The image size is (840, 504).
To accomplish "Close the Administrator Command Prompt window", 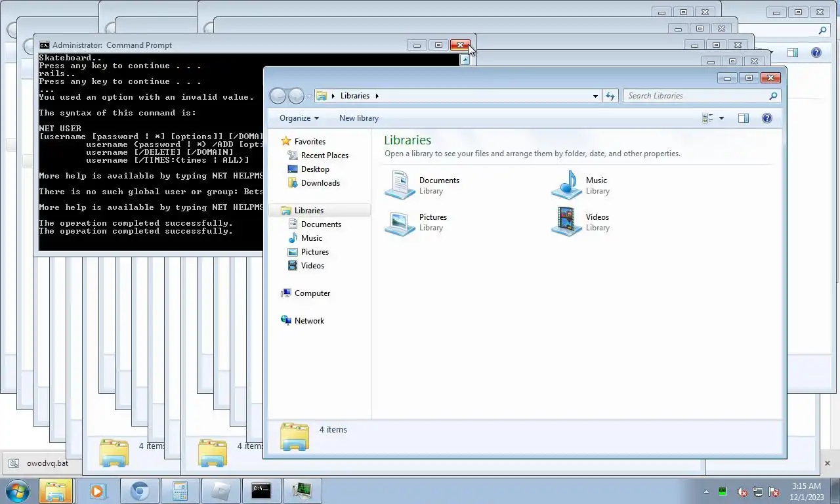I will pos(460,45).
